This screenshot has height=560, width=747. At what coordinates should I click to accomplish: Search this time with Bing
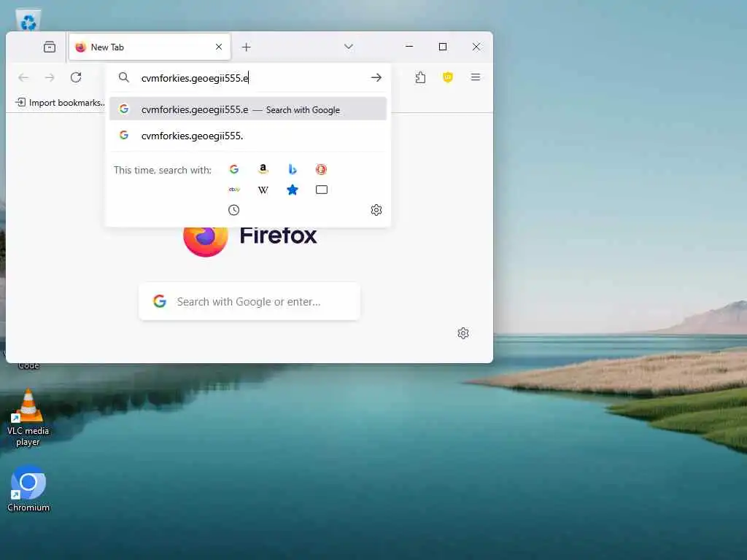tap(293, 169)
